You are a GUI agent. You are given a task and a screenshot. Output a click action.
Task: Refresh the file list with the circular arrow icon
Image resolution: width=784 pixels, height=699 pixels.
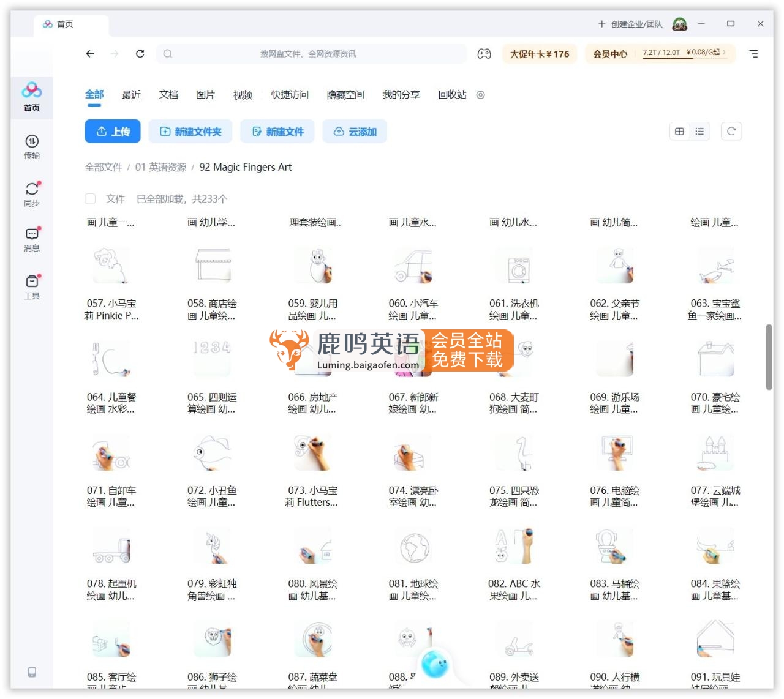[x=731, y=131]
